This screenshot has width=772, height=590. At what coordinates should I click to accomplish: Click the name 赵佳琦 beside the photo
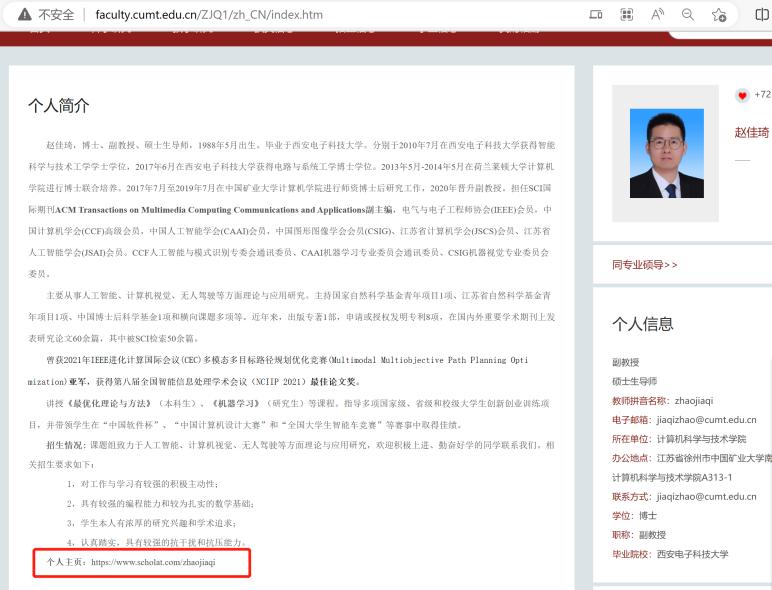click(x=752, y=132)
